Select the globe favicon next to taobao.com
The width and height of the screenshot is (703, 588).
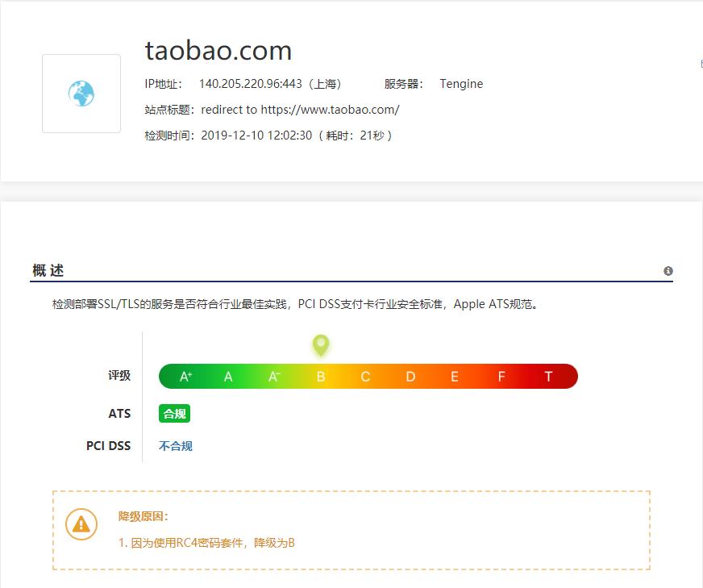[x=81, y=93]
